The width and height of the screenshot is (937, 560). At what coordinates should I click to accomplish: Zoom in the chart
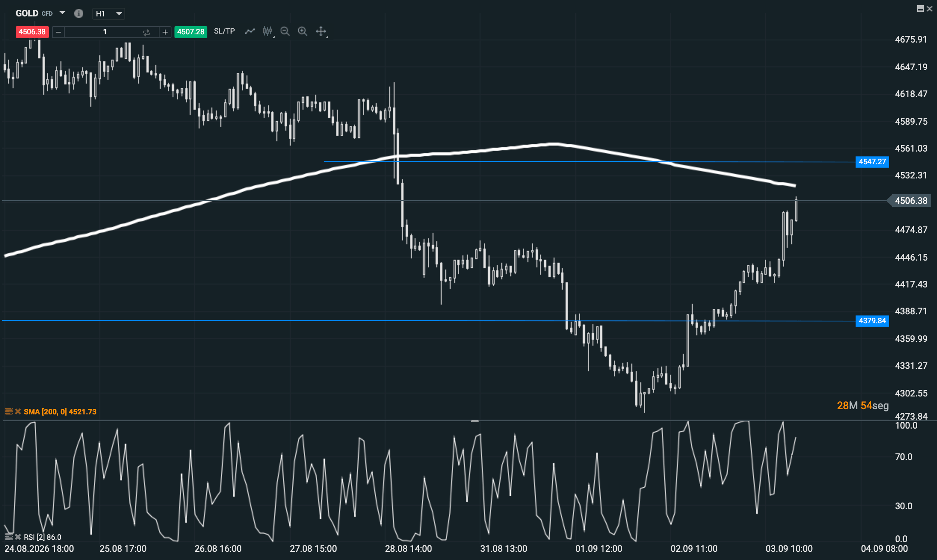[302, 31]
